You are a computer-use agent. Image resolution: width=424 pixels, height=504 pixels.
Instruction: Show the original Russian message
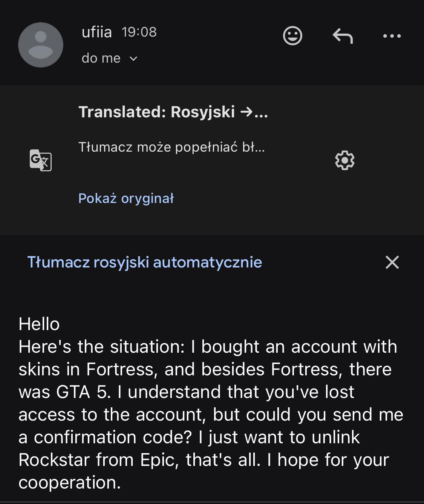126,198
